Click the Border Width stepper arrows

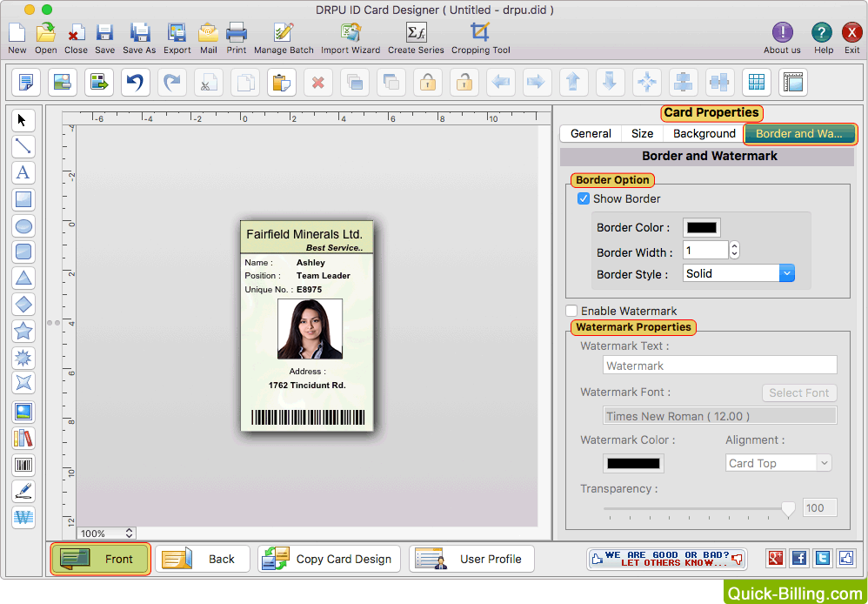[x=734, y=250]
